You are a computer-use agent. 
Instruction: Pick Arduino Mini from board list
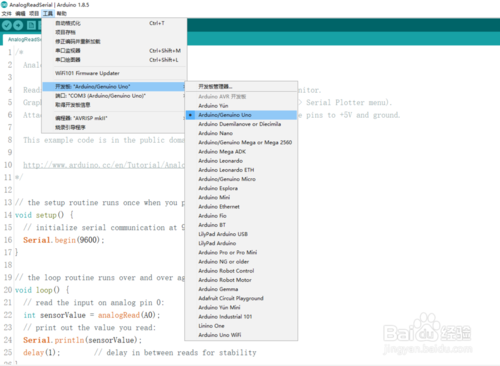[x=241, y=197]
